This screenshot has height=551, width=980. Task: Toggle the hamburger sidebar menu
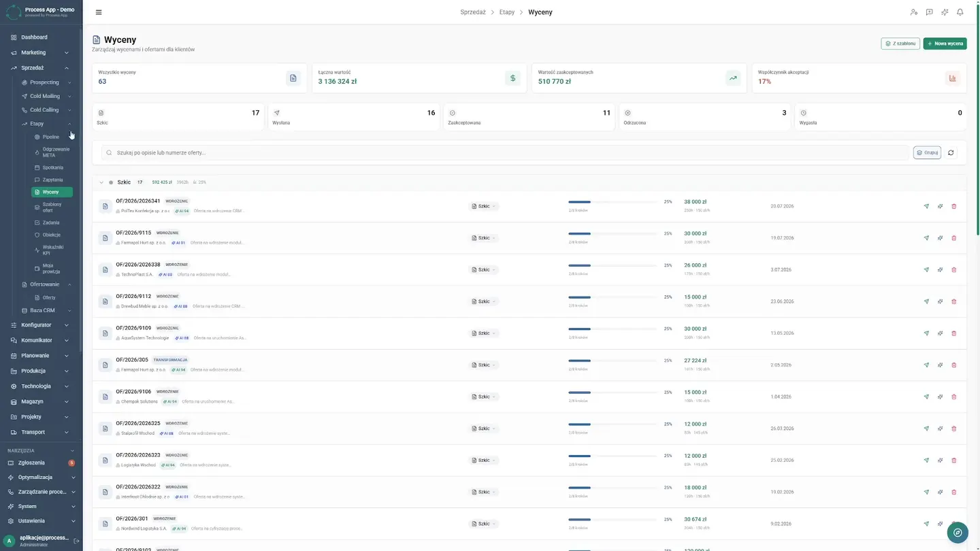tap(99, 12)
